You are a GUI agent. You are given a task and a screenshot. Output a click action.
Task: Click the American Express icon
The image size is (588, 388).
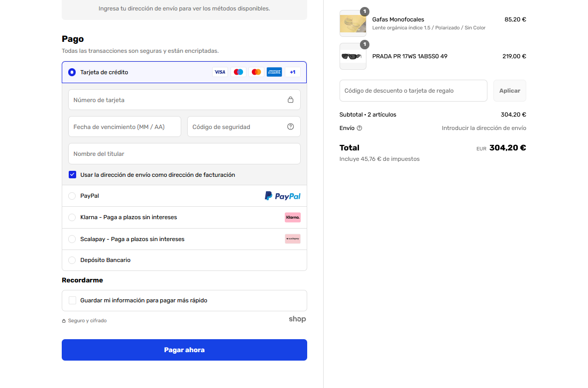(274, 72)
